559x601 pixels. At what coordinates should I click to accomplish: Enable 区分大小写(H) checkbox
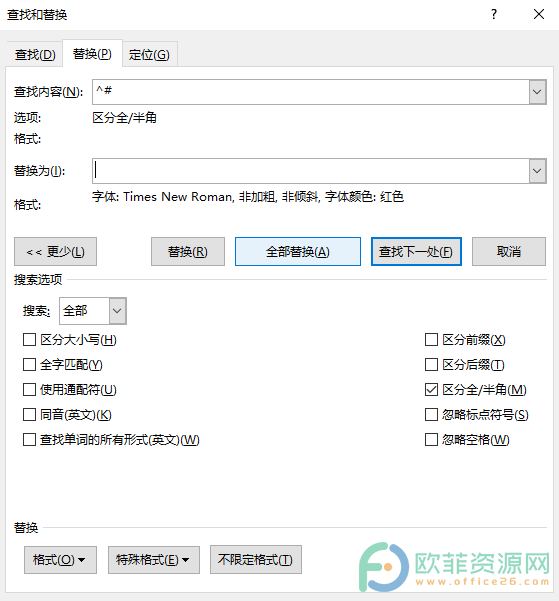(30, 340)
